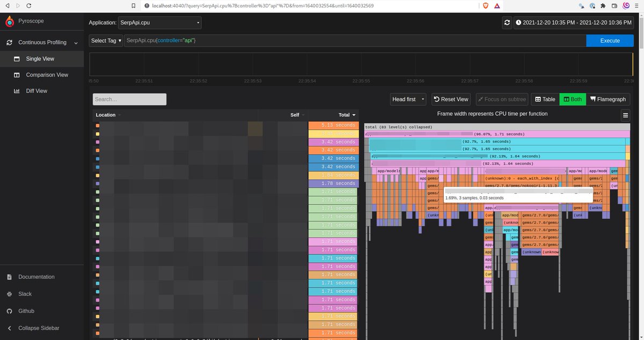Collapse the Continuous Profiling section chevron
This screenshot has width=644, height=340.
pyautogui.click(x=76, y=43)
